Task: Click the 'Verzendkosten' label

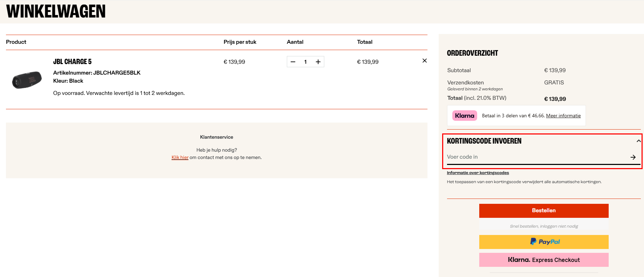Action: (x=466, y=83)
